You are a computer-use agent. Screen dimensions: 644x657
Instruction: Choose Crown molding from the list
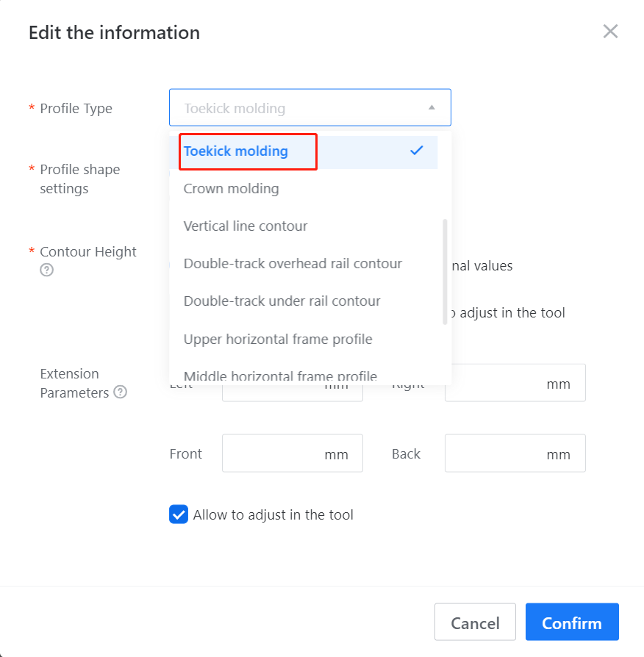(x=232, y=189)
